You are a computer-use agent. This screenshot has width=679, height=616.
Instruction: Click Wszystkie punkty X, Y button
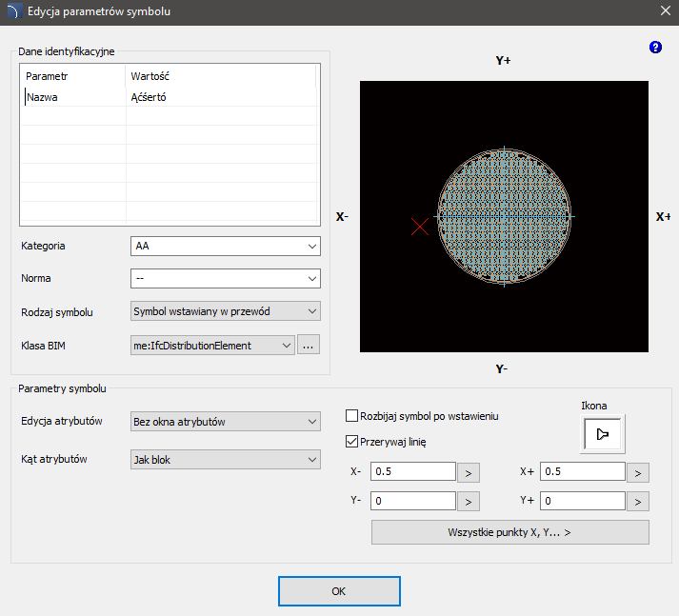point(509,532)
